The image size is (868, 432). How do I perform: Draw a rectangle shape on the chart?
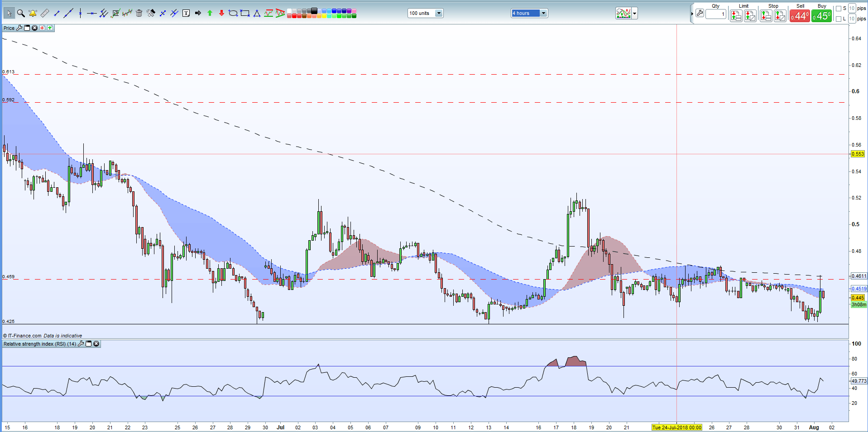point(245,13)
